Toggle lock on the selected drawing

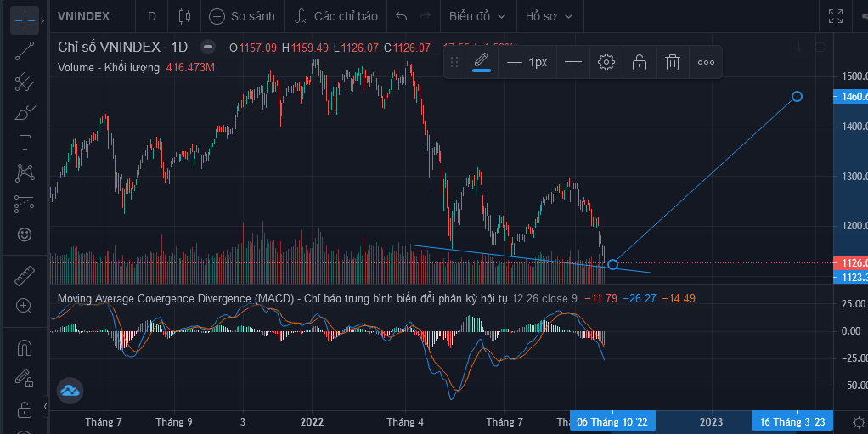pos(639,62)
